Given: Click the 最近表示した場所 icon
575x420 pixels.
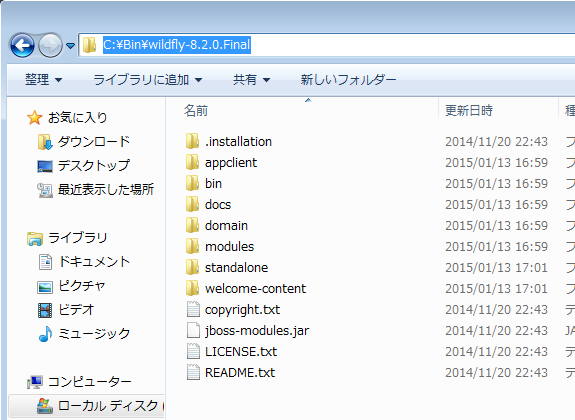Looking at the screenshot, I should click(45, 190).
